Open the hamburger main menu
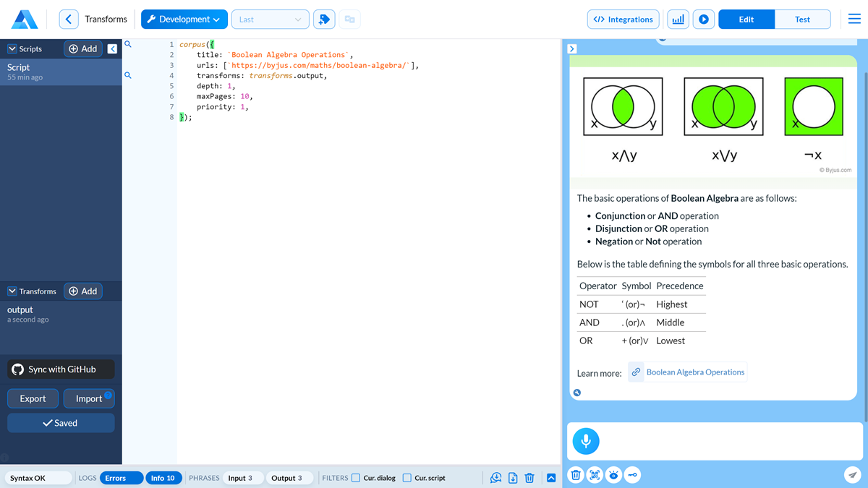 coord(854,20)
